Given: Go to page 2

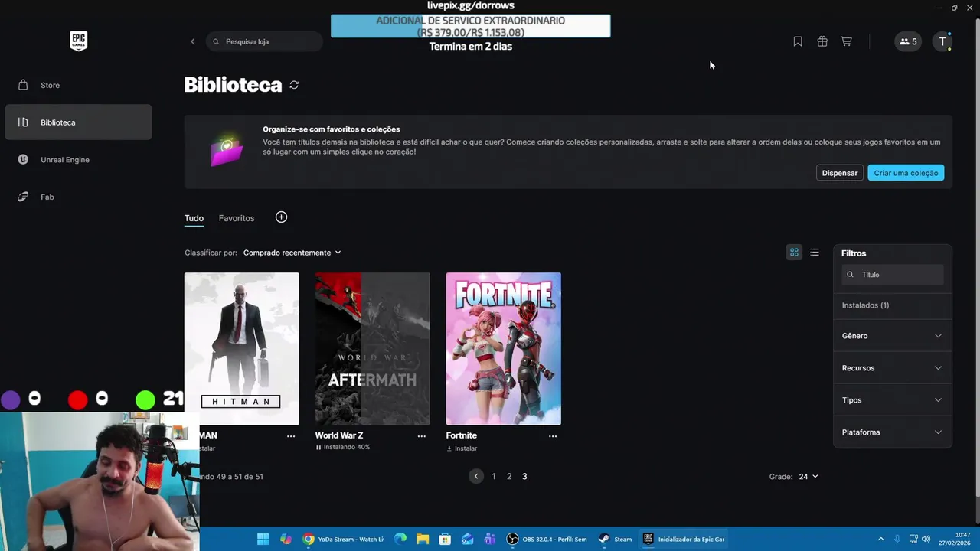Looking at the screenshot, I should [x=509, y=476].
